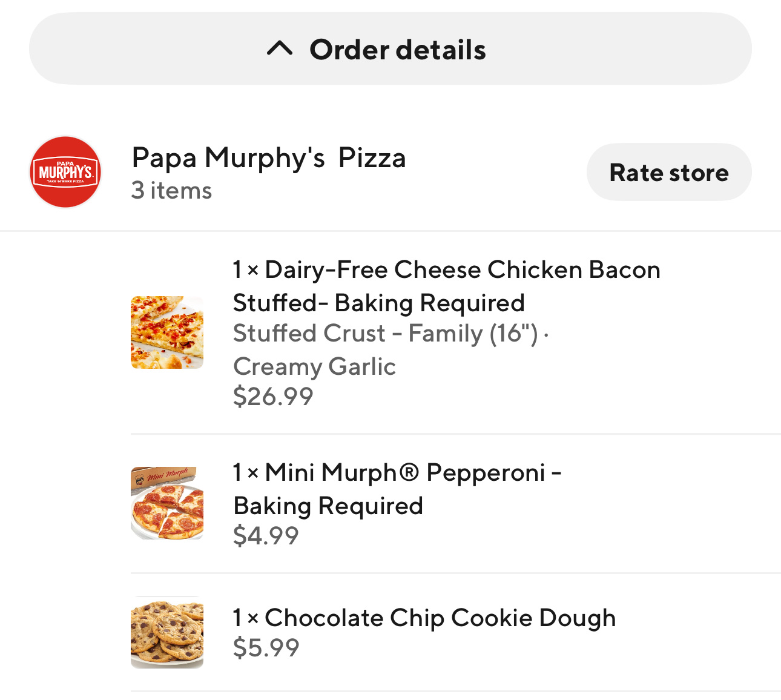781x700 pixels.
Task: Select the 3 items count label
Action: pyautogui.click(x=172, y=191)
